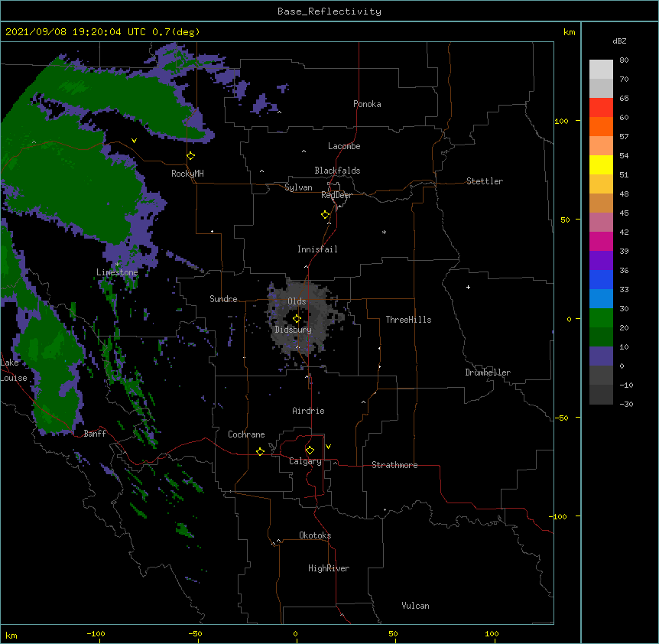Click the RedDeer city label
The width and height of the screenshot is (659, 644).
tap(336, 195)
